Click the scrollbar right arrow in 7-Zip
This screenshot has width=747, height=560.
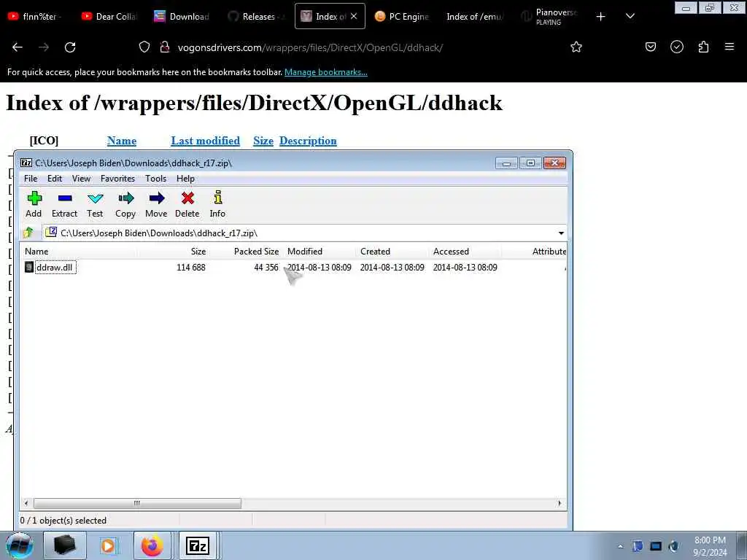(560, 503)
